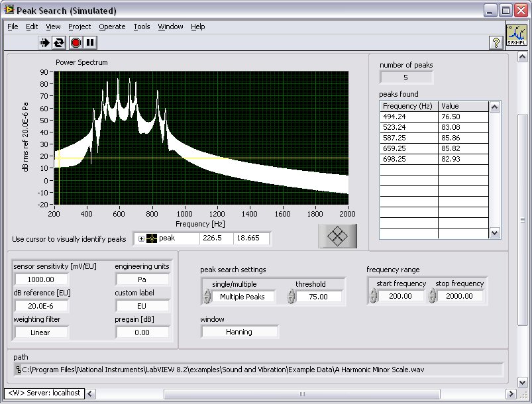Open the Multiple Peaks selection ring
This screenshot has width=532, height=404.
click(x=242, y=297)
